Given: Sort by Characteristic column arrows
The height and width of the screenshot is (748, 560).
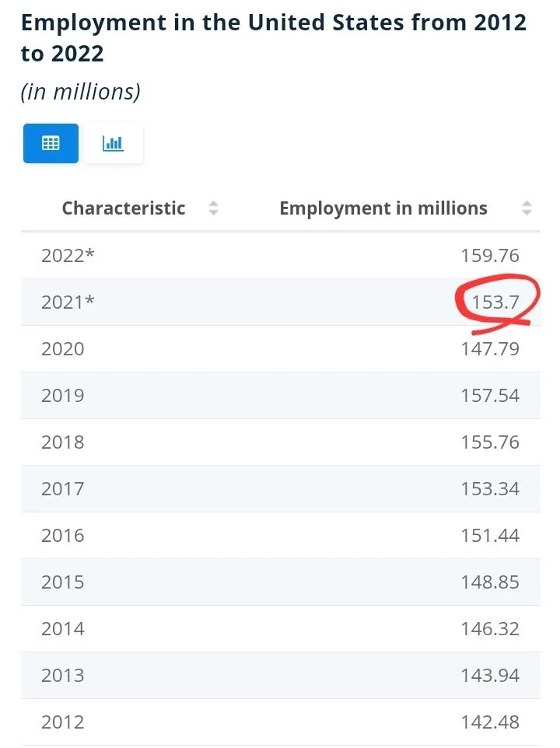Looking at the screenshot, I should (x=213, y=208).
